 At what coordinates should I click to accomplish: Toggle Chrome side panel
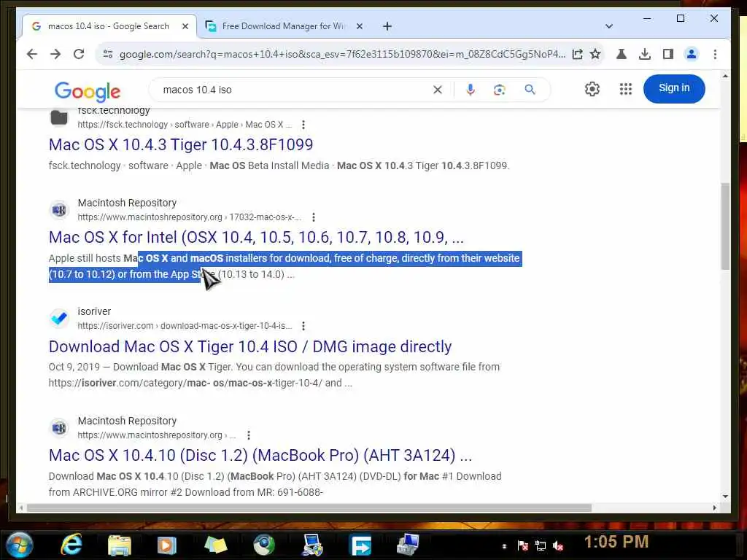668,54
